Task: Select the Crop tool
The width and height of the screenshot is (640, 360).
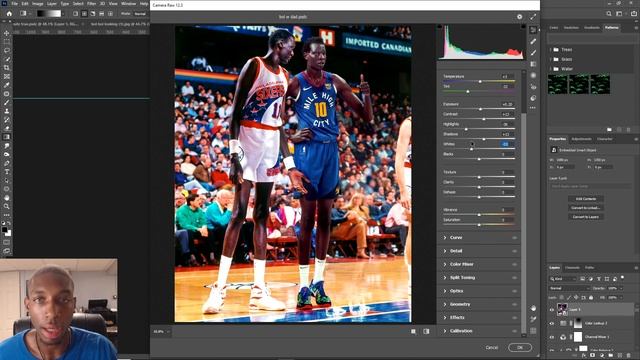Action: (7, 67)
